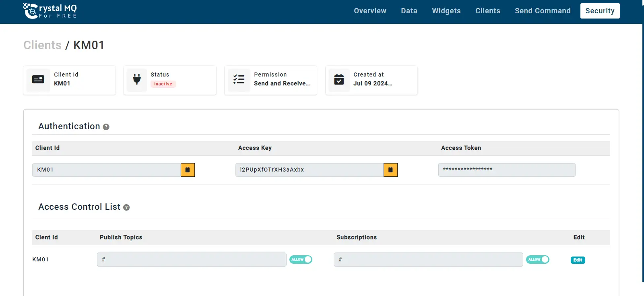Click the Permission checklist icon
644x296 pixels.
[x=239, y=80]
